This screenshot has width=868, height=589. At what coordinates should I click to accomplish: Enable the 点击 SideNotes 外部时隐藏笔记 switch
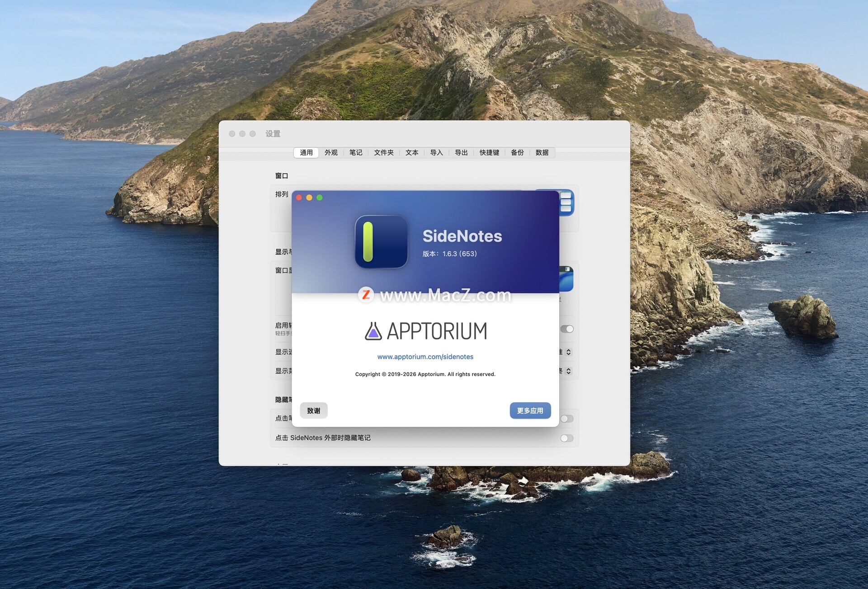click(567, 438)
